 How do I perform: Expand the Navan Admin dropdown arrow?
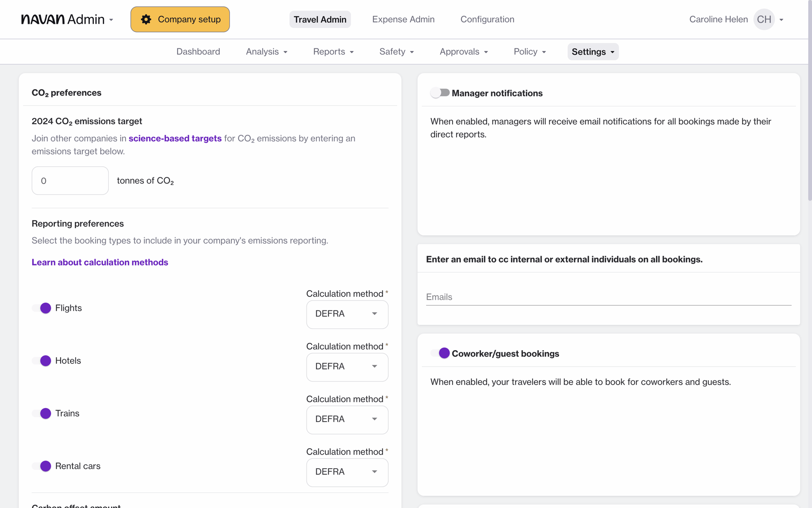[111, 20]
